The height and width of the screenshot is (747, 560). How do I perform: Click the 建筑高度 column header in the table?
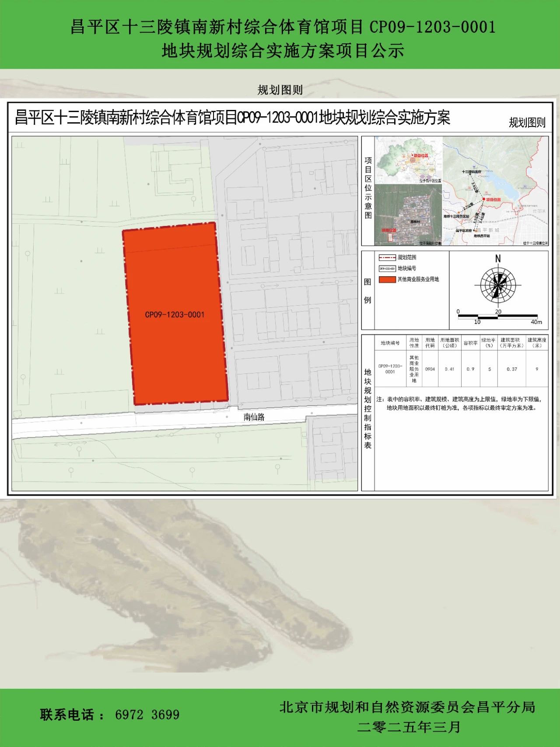pos(537,342)
